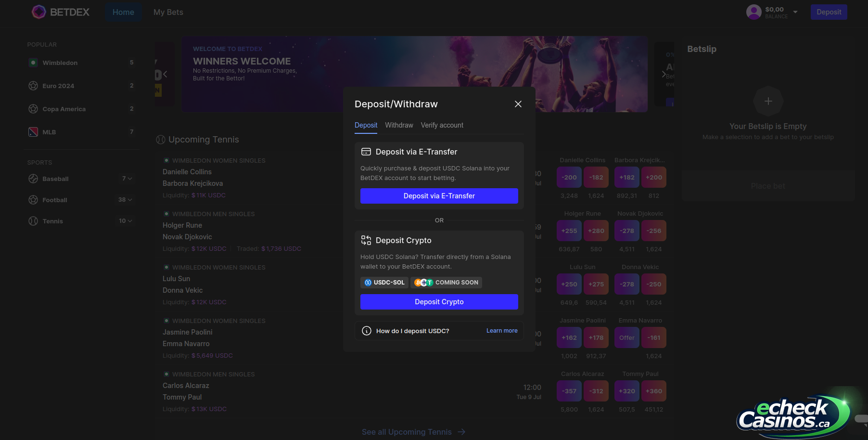
Task: Open See all Upcoming Tennis link
Action: 414,432
